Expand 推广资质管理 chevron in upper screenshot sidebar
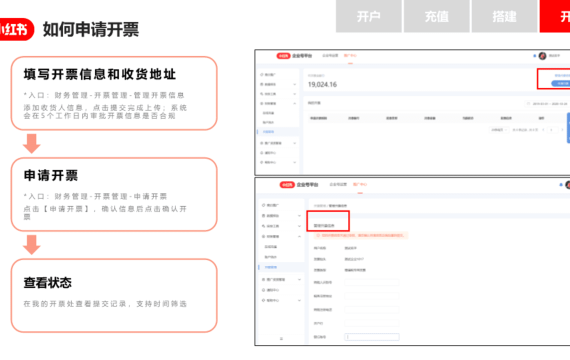This screenshot has width=570, height=360. 294,143
